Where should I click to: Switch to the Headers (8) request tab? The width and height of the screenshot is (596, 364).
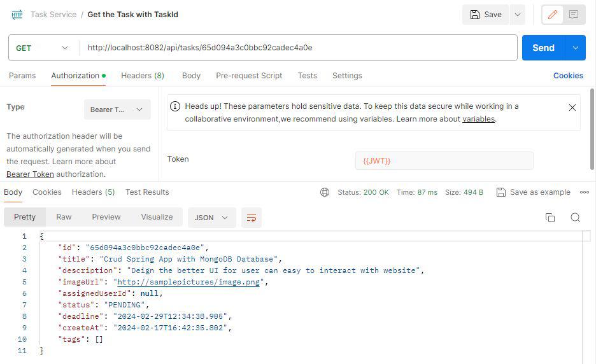(x=143, y=75)
